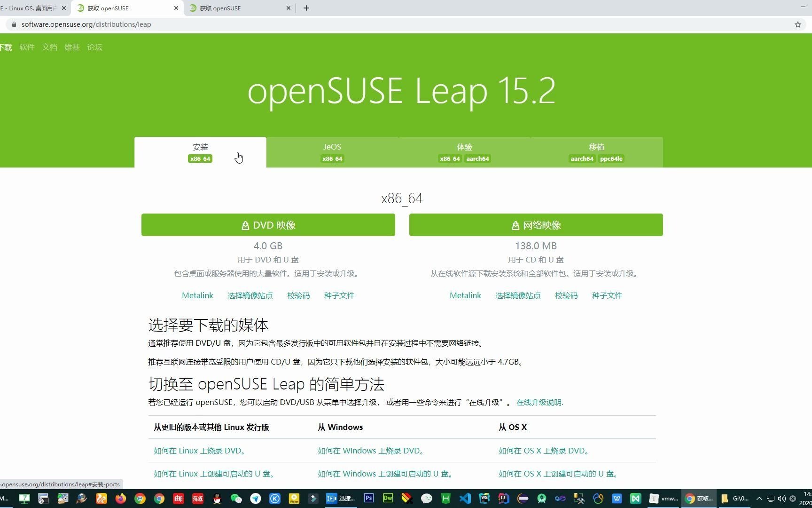Image resolution: width=812 pixels, height=508 pixels.
Task: Launch Youdao dictionary from the taskbar
Action: pos(198,499)
